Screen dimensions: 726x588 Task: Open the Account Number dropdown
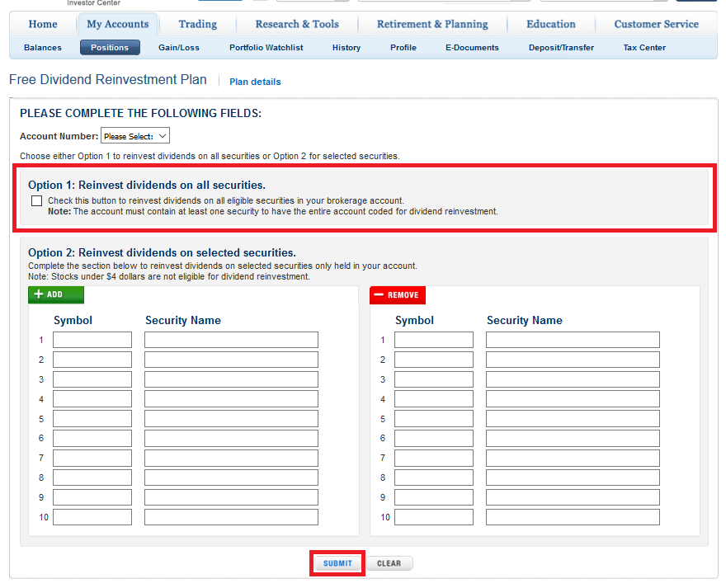pyautogui.click(x=135, y=136)
